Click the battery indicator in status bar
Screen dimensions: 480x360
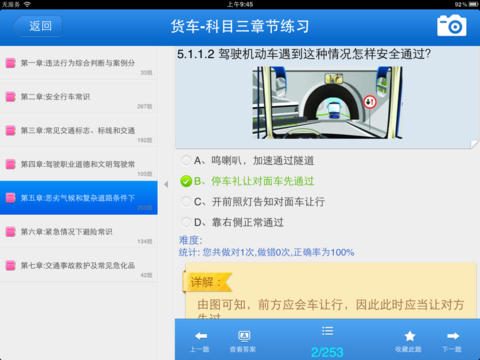(x=474, y=4)
